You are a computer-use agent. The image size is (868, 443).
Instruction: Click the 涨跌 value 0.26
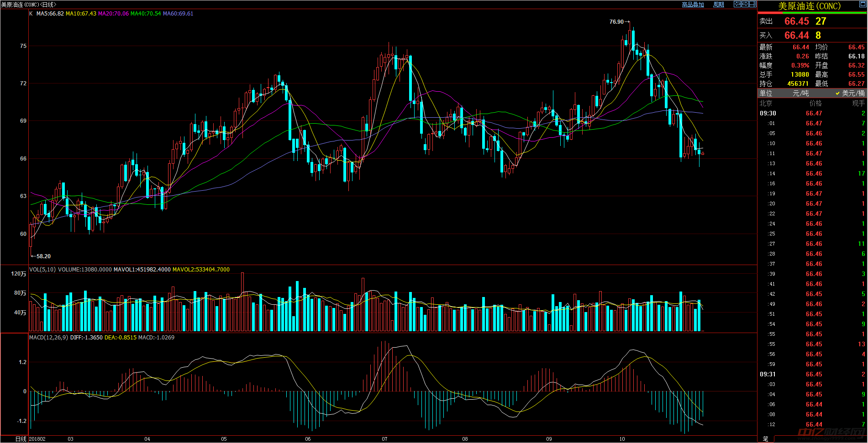point(802,56)
